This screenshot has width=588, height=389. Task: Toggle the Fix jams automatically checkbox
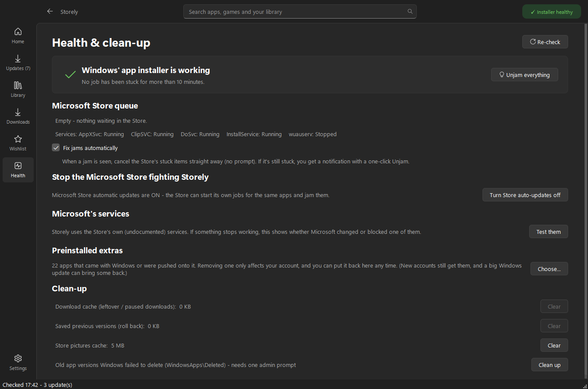[56, 148]
